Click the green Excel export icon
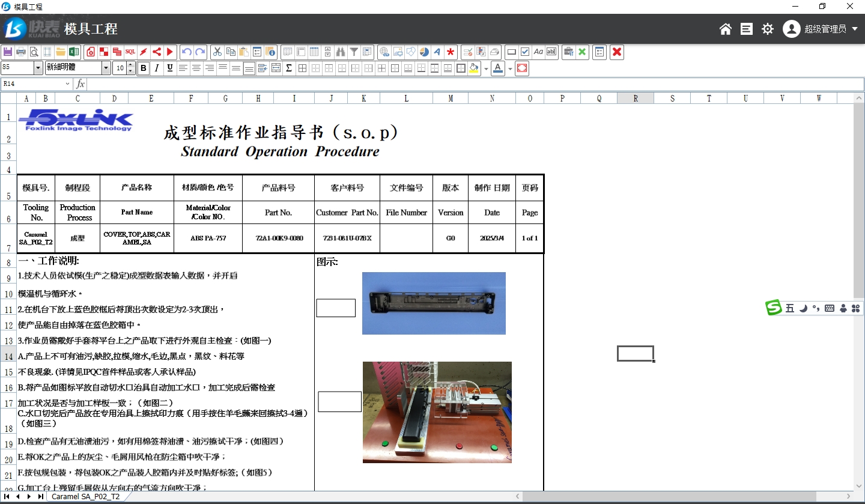 coord(74,52)
